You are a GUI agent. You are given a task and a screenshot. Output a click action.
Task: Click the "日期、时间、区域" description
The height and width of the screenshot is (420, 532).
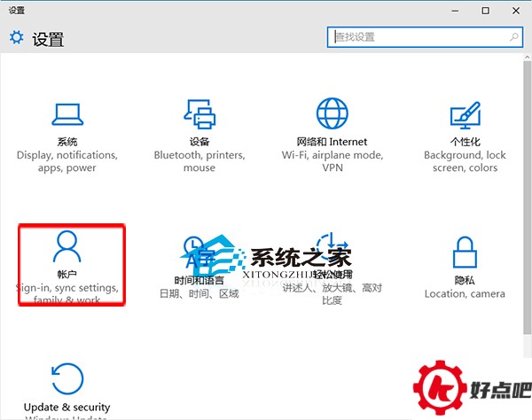click(x=199, y=293)
